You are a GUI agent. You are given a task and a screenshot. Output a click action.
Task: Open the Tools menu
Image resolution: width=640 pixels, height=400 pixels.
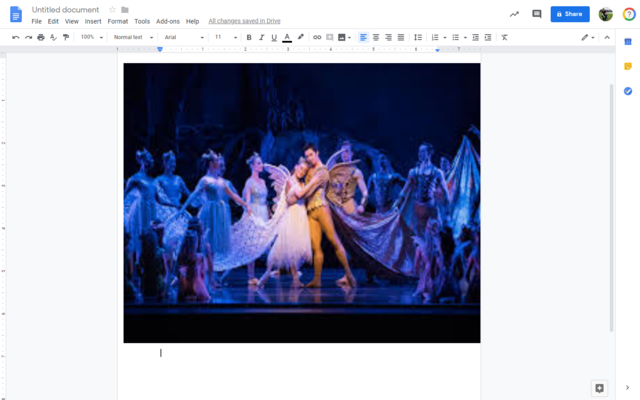(142, 21)
